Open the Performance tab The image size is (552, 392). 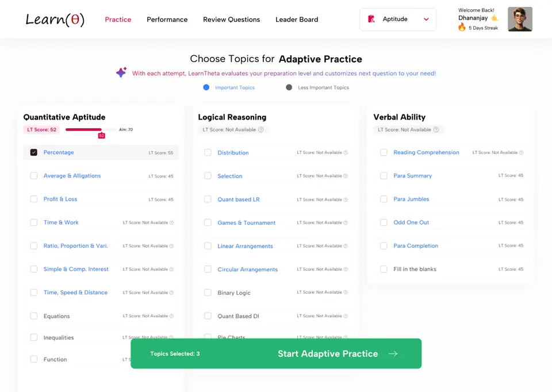[x=167, y=20]
